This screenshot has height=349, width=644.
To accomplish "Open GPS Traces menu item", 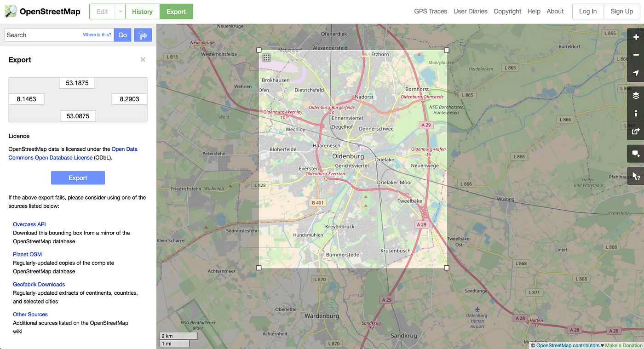I will (431, 11).
